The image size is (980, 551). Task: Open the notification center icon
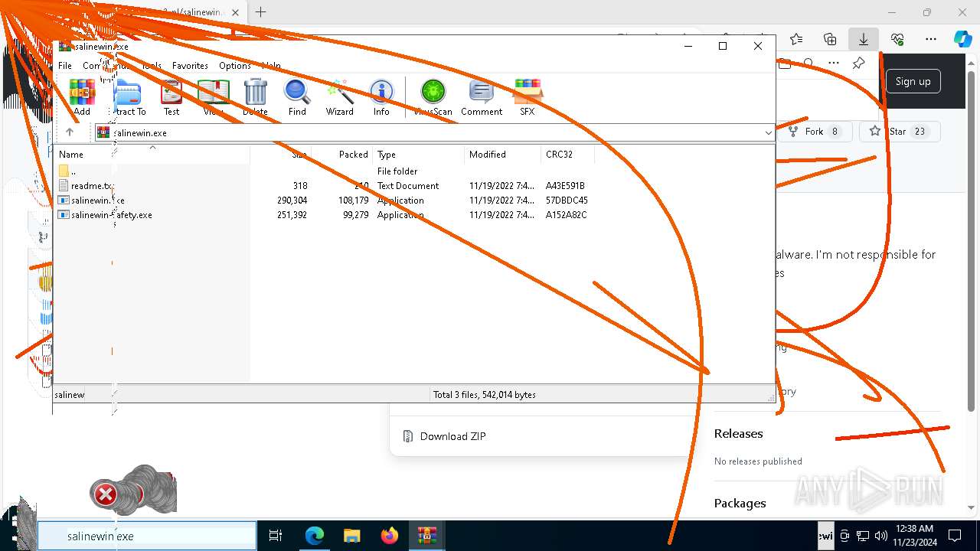click(x=955, y=536)
